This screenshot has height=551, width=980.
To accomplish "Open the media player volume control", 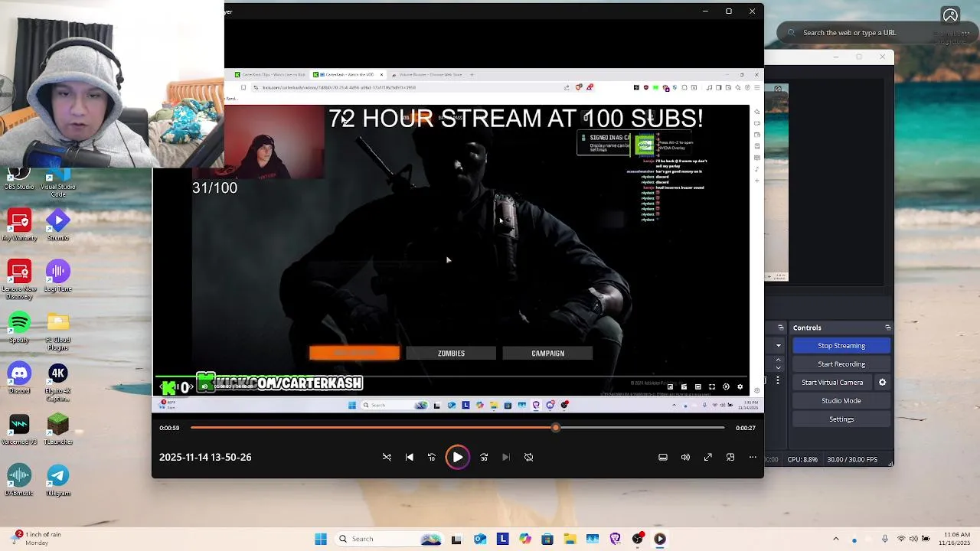I will coord(685,457).
